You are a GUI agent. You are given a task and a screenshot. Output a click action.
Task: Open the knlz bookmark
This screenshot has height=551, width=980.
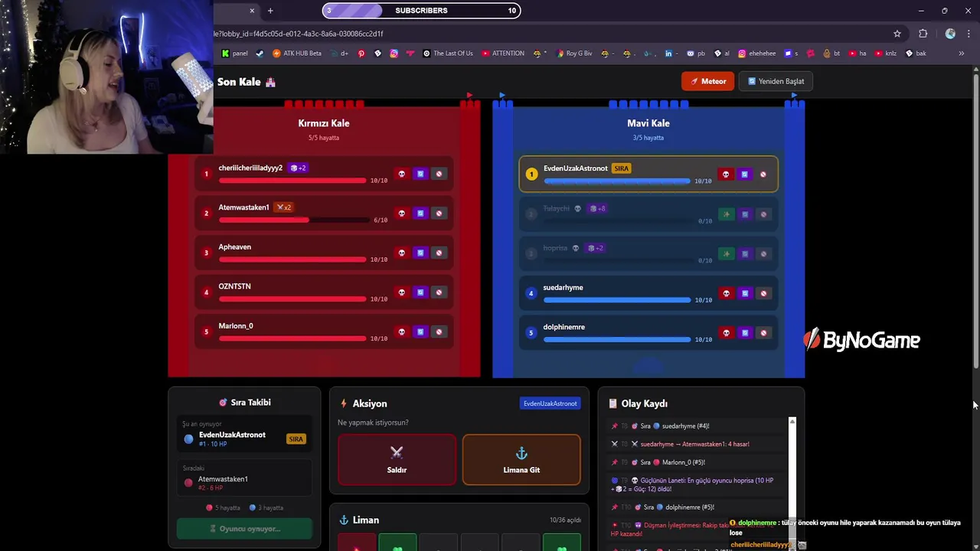[x=885, y=54]
